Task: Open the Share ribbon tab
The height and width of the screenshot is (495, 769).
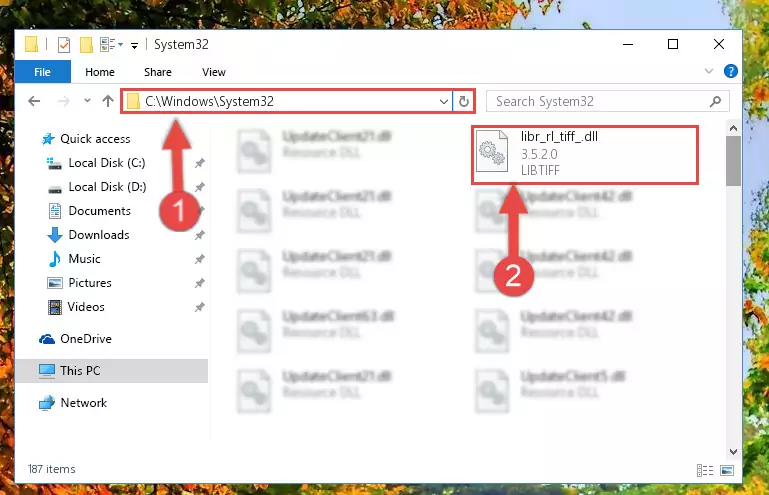Action: tap(158, 72)
